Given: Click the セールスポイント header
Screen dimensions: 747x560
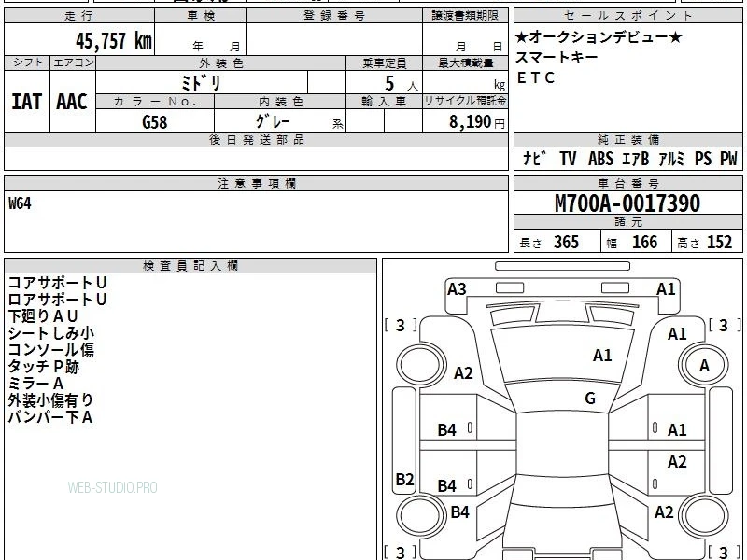Looking at the screenshot, I should (x=627, y=16).
